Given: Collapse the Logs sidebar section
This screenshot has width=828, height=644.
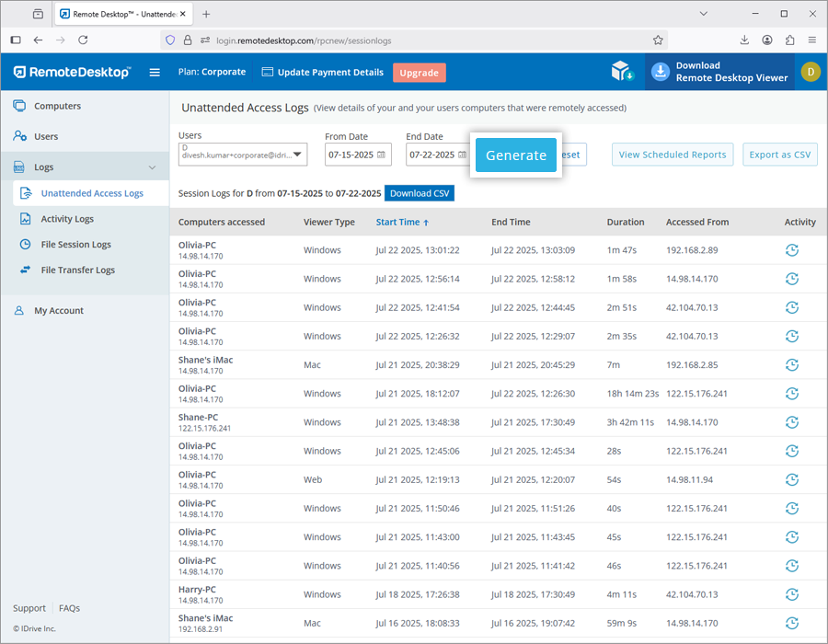Looking at the screenshot, I should tap(152, 167).
